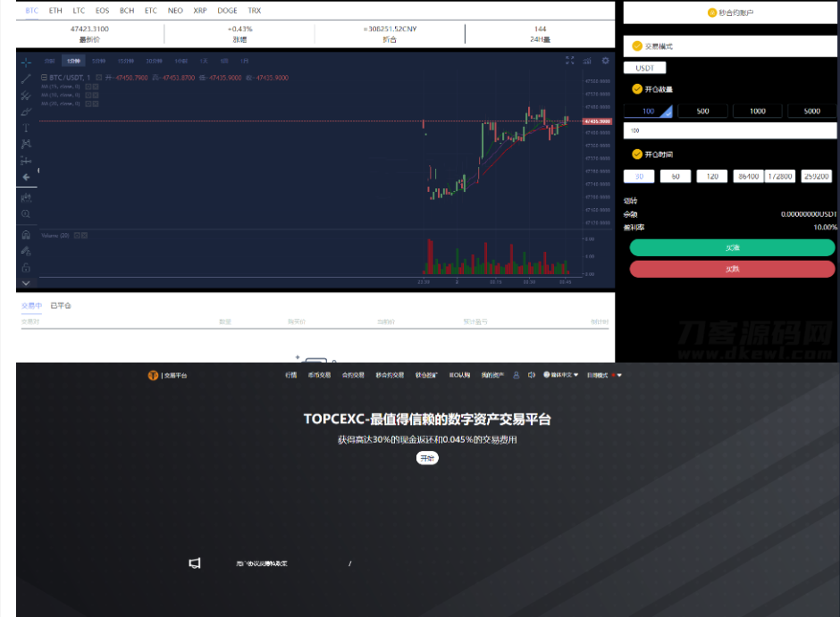Select the trend line drawing tool
Image resolution: width=840 pixels, height=617 pixels.
26,79
